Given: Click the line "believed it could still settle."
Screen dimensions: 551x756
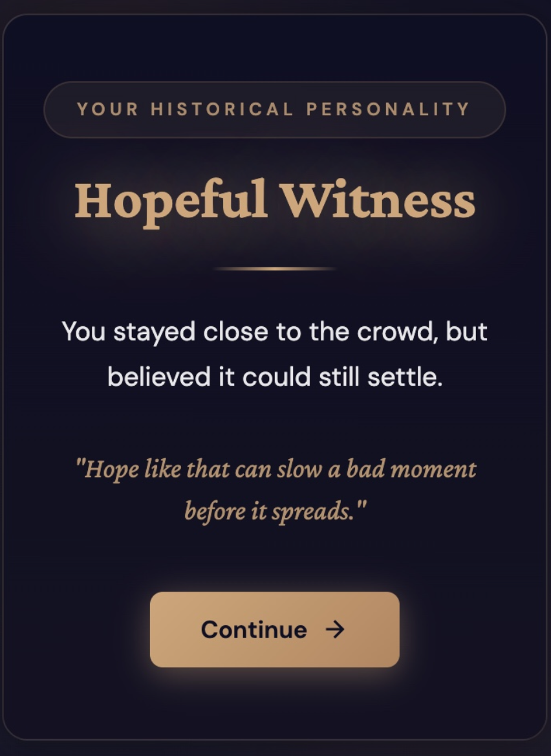Looking at the screenshot, I should tap(274, 377).
